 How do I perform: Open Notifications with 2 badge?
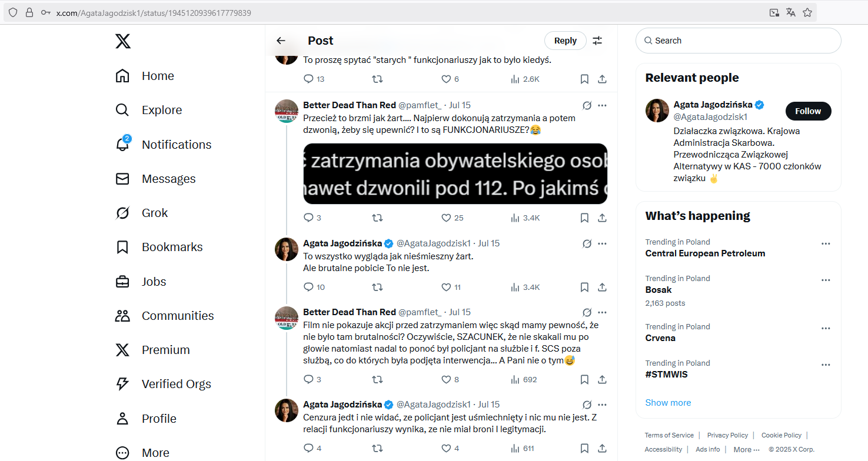[x=163, y=144]
